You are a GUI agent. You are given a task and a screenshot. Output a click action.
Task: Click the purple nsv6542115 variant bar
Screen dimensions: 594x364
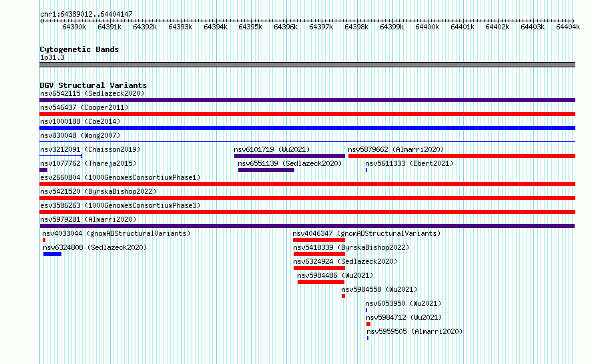click(x=307, y=100)
